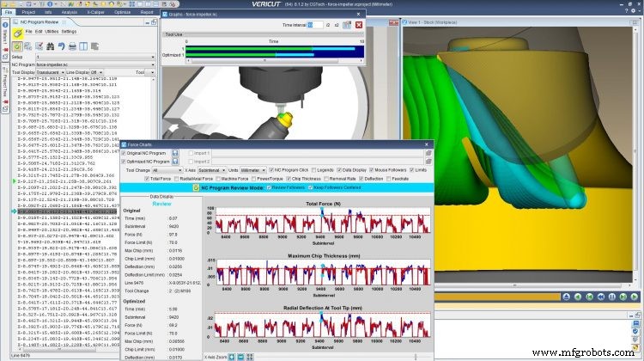Open the Analysis ribbon tab

pos(69,12)
